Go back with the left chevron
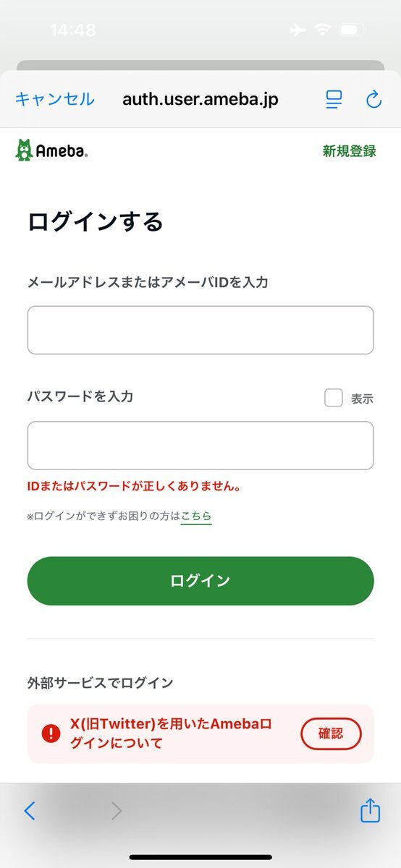This screenshot has width=401, height=868. (29, 811)
